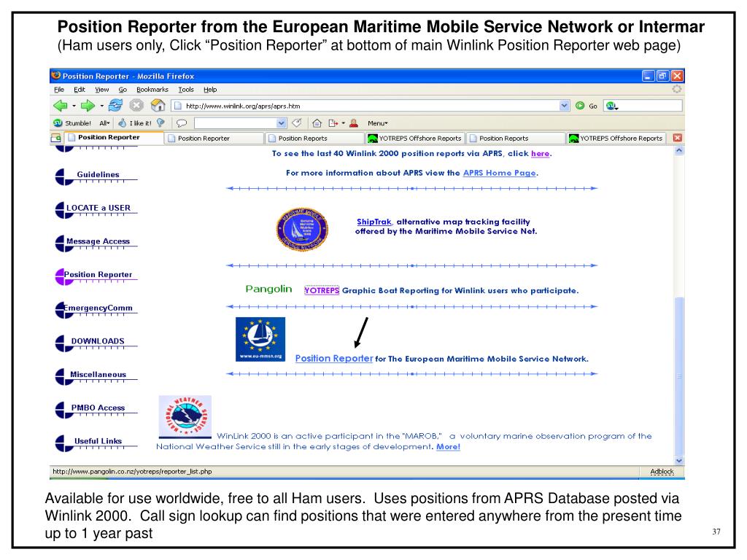The height and width of the screenshot is (560, 747).
Task: Click the StumbleUpon search field
Action: pos(643,106)
